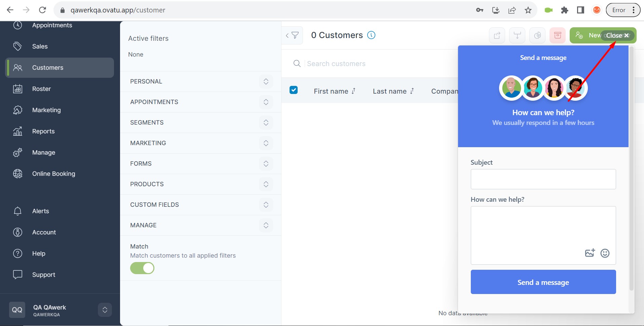Sort by Last name column

click(393, 91)
